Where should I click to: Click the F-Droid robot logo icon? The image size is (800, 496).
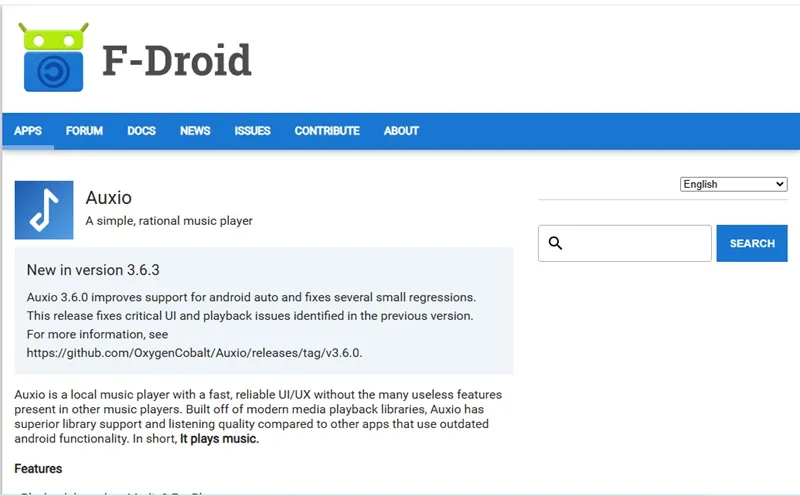coord(53,57)
